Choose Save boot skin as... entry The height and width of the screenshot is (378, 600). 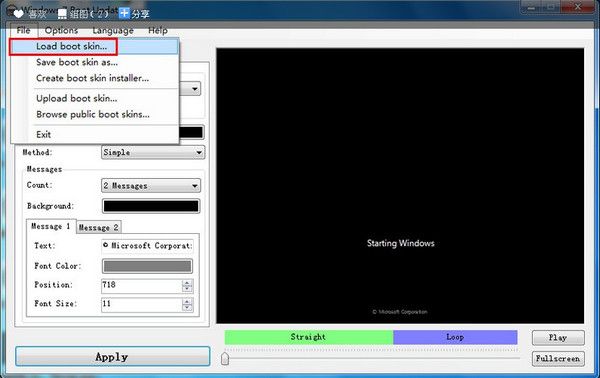point(95,62)
